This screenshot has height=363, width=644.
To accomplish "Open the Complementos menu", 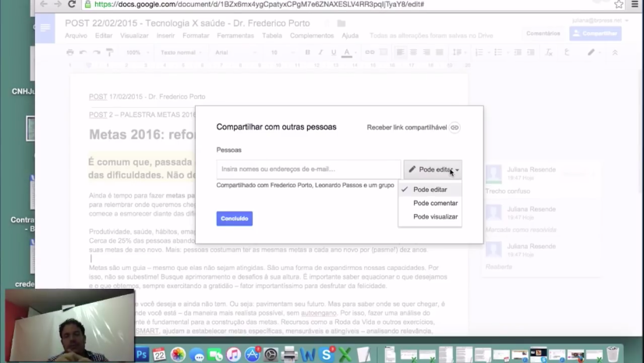I will tap(312, 36).
